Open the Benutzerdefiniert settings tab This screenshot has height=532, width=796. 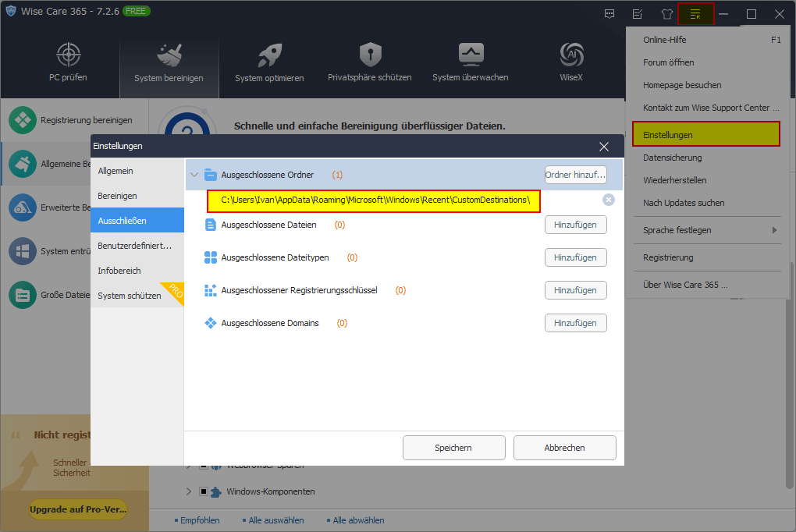pyautogui.click(x=137, y=246)
